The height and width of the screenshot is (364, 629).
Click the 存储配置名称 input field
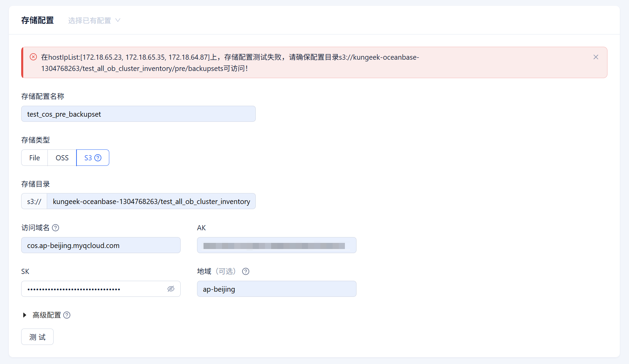click(x=138, y=114)
